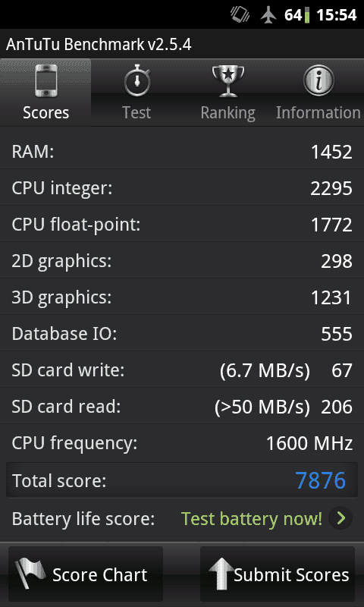The height and width of the screenshot is (607, 364).
Task: Select the RAM score row
Action: (182, 151)
